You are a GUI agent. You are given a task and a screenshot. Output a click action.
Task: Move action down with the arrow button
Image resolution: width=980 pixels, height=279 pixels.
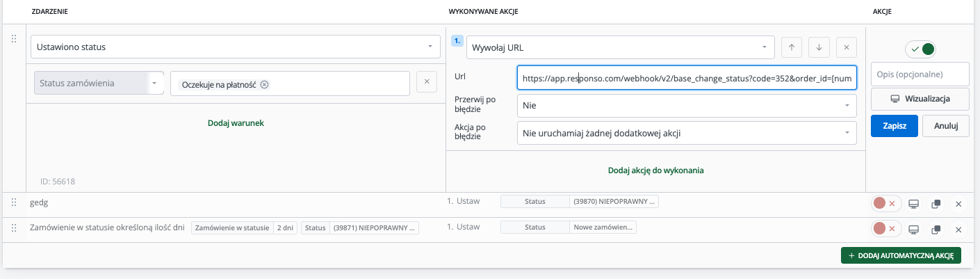click(819, 47)
